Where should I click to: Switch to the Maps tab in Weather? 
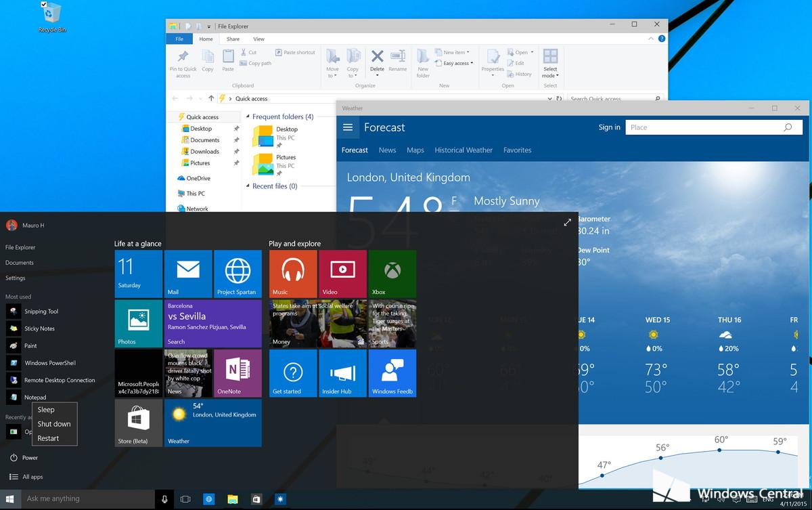415,150
